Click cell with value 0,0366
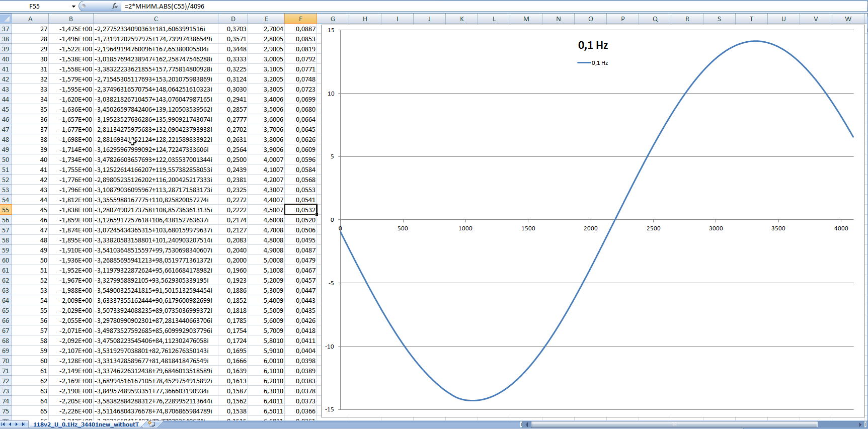The width and height of the screenshot is (868, 429). (x=300, y=411)
